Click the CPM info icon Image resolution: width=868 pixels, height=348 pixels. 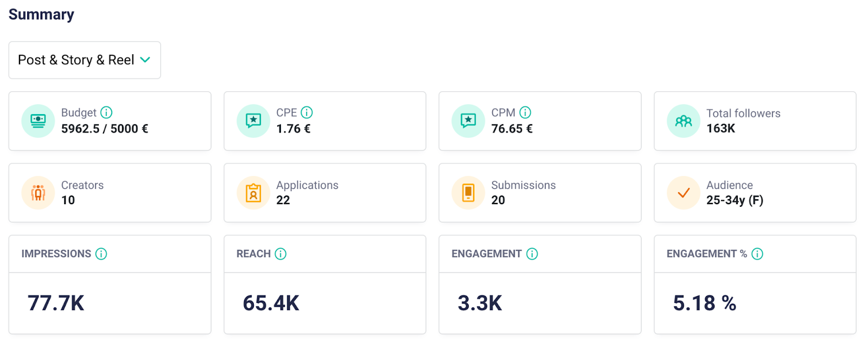(x=525, y=112)
